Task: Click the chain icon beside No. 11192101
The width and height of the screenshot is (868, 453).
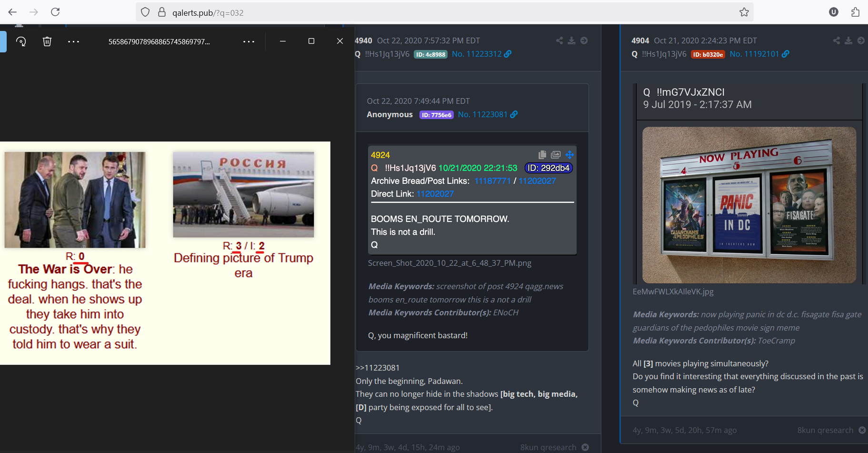Action: tap(786, 54)
